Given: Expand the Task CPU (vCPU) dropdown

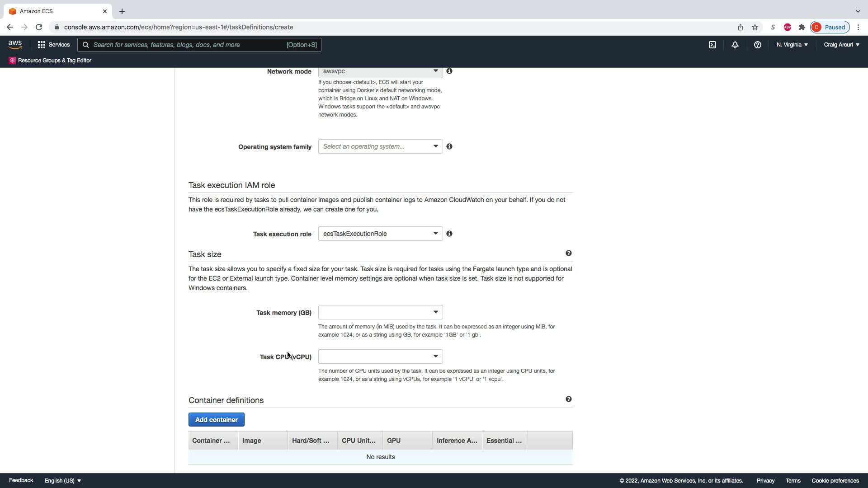Looking at the screenshot, I should 380,357.
